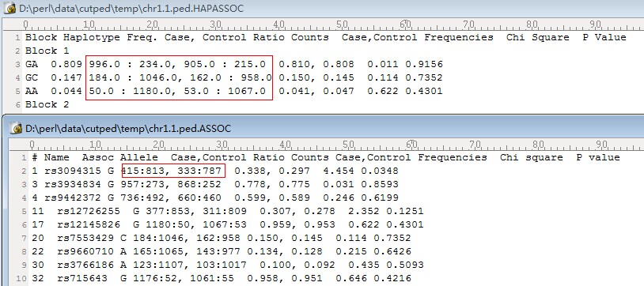Click haplotype 'GC' in HAPASSOC row 4

[32, 77]
